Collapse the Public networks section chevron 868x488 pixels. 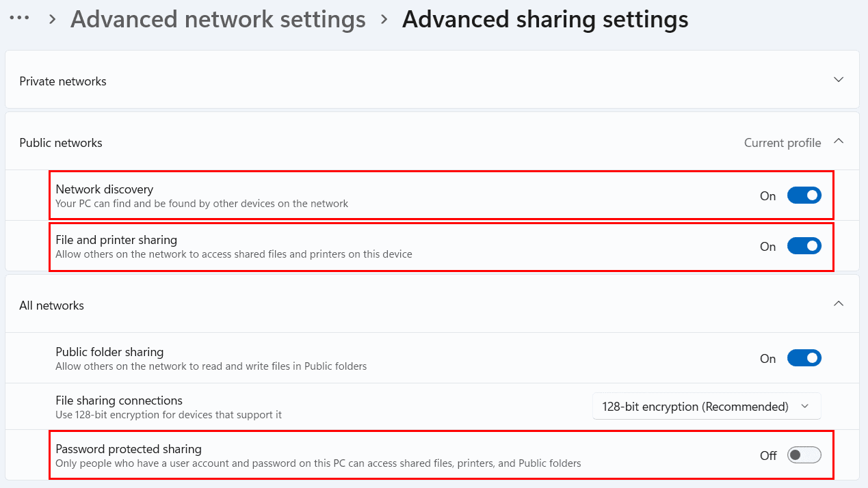tap(839, 141)
